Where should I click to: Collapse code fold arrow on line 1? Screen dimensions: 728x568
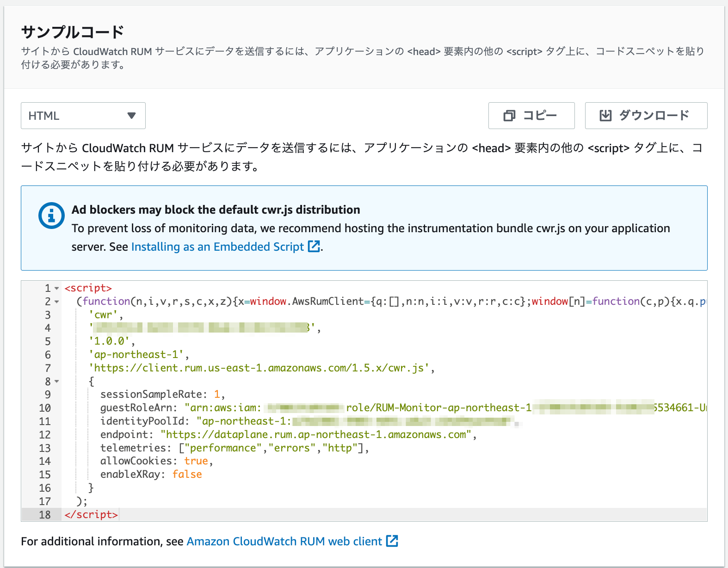coord(57,288)
